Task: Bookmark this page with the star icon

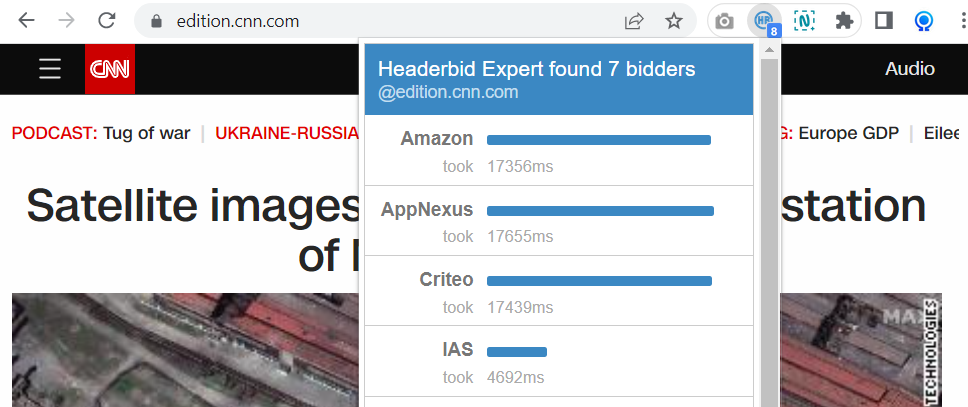Action: tap(674, 22)
